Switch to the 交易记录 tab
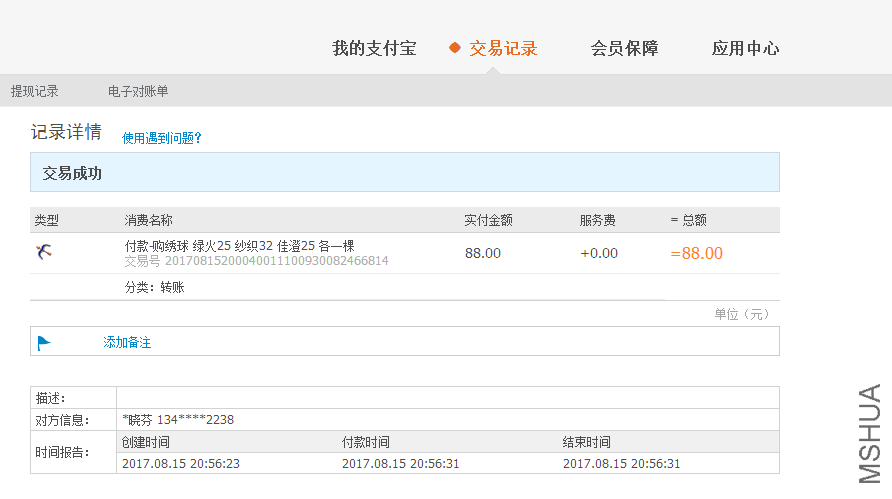Viewport: 892px width, 499px height. [x=503, y=48]
